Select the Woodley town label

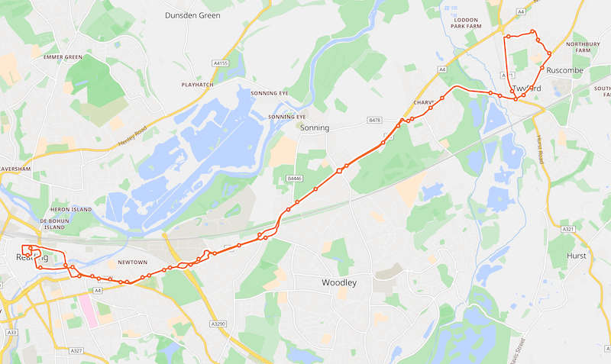339,282
